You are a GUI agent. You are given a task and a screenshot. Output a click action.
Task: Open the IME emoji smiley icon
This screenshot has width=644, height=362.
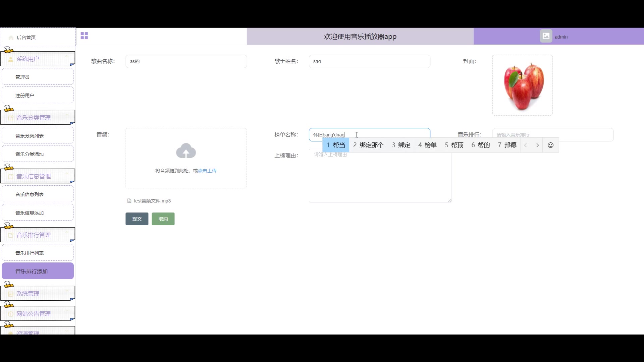pos(550,145)
